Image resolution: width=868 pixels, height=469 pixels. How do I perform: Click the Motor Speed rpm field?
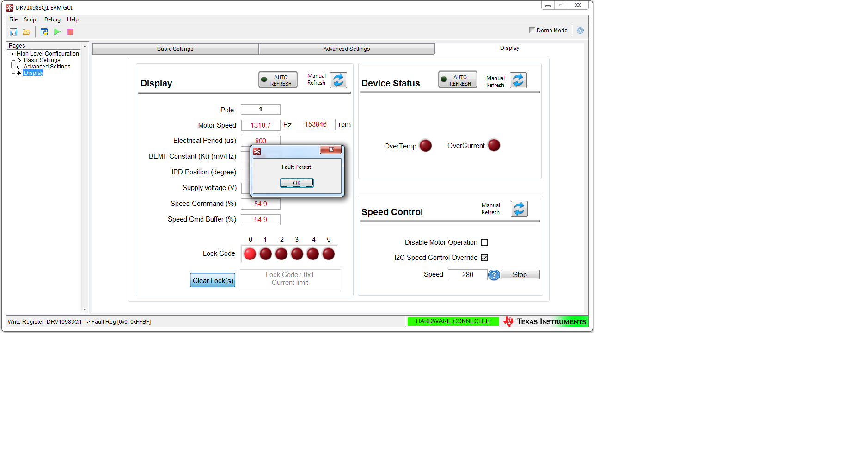pos(316,124)
